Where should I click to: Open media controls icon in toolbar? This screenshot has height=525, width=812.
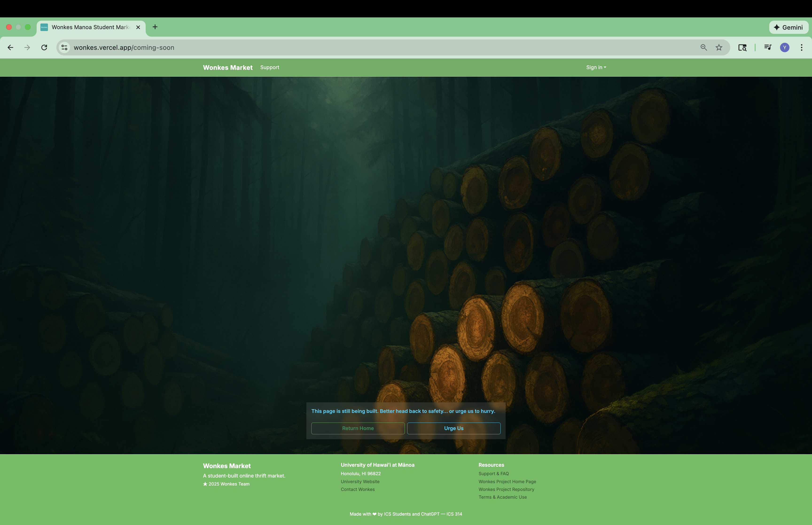(x=768, y=47)
